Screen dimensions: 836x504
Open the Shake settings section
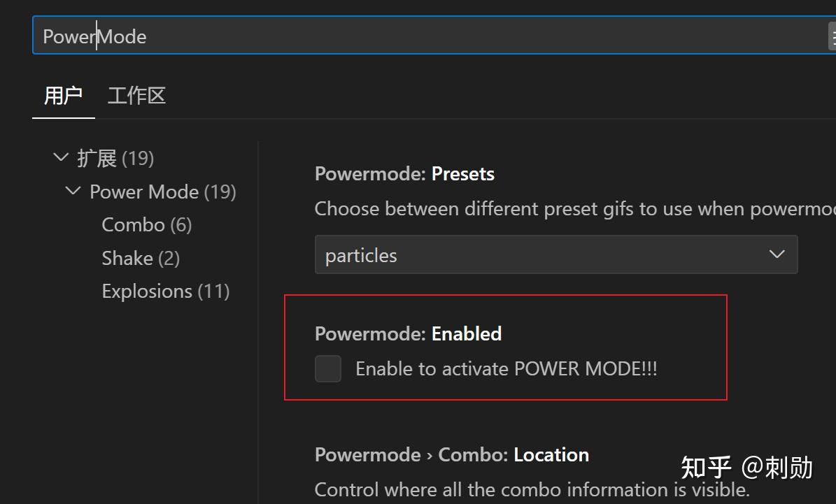coord(140,258)
